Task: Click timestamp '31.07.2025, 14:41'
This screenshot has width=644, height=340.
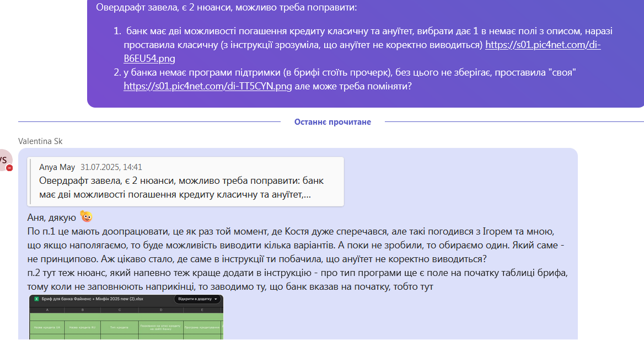Action: pyautogui.click(x=111, y=167)
